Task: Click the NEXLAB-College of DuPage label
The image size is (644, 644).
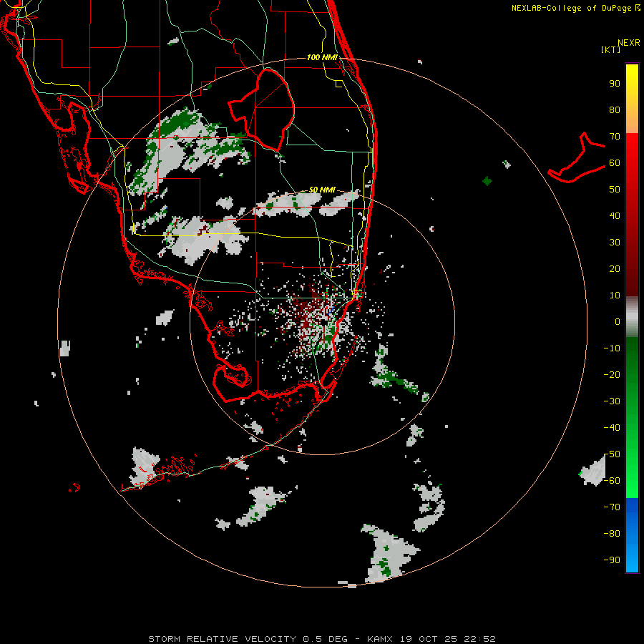Action: (575, 8)
